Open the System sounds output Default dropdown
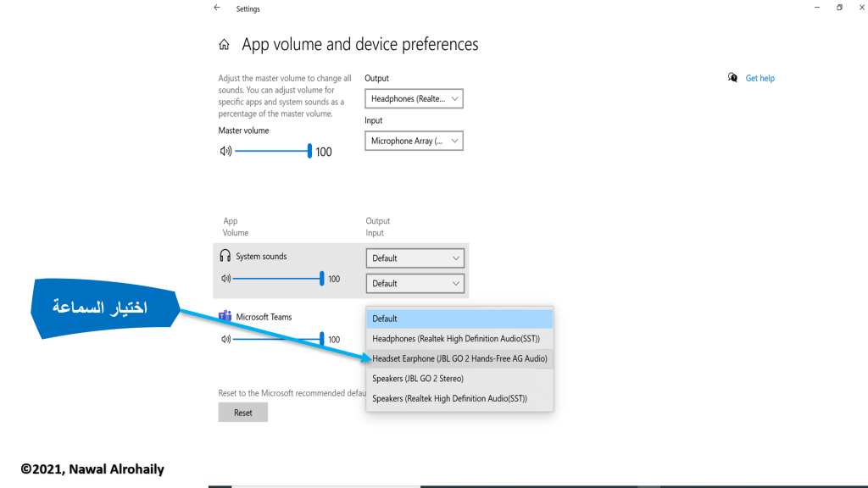This screenshot has width=868, height=488. (415, 258)
